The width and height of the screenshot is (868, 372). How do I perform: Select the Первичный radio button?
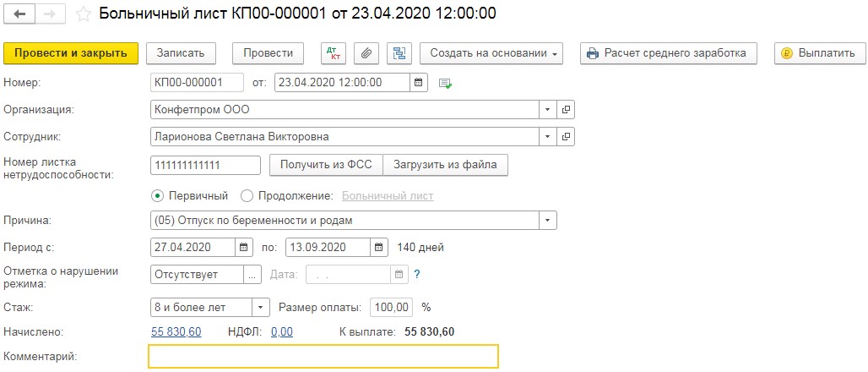click(x=157, y=195)
